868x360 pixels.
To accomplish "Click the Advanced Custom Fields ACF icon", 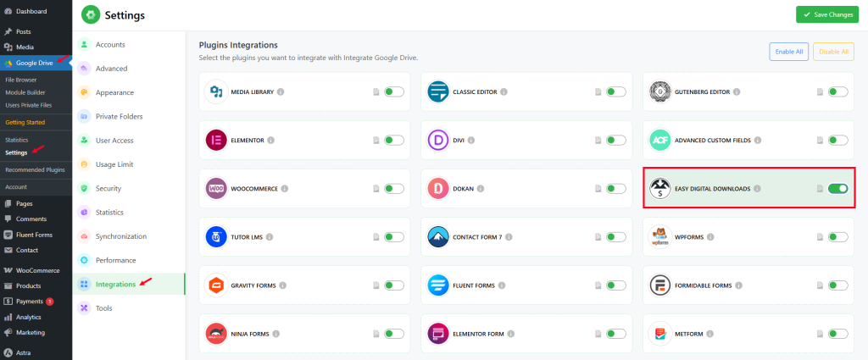I will [x=659, y=141].
